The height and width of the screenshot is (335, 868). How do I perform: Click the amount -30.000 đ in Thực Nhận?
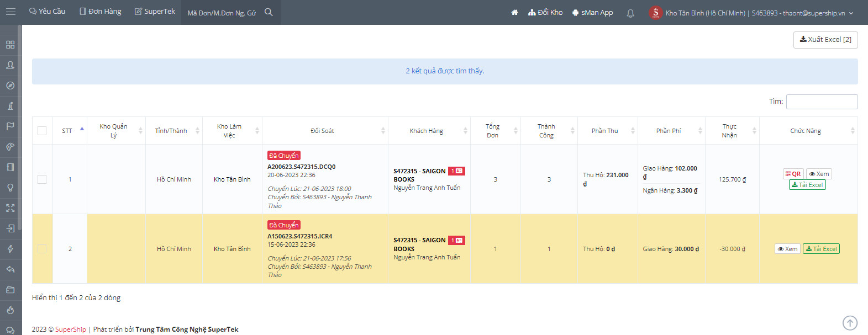click(732, 249)
